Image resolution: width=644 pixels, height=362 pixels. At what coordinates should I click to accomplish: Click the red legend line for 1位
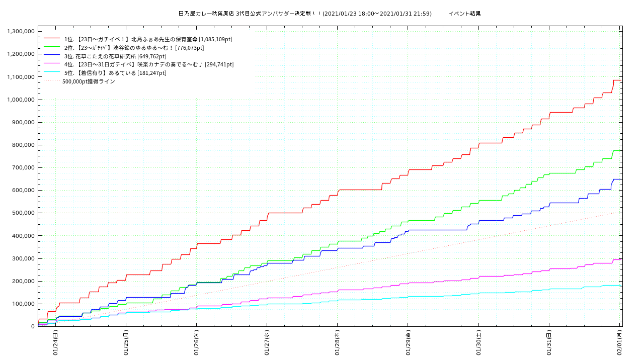point(52,39)
